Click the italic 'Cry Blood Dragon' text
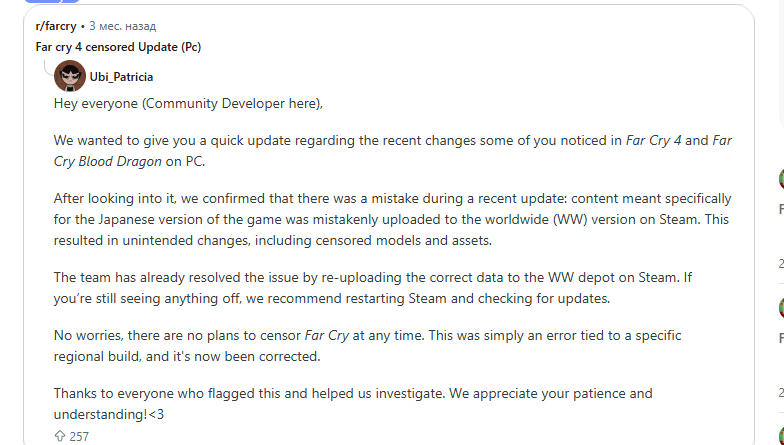The height and width of the screenshot is (445, 784). coord(108,162)
